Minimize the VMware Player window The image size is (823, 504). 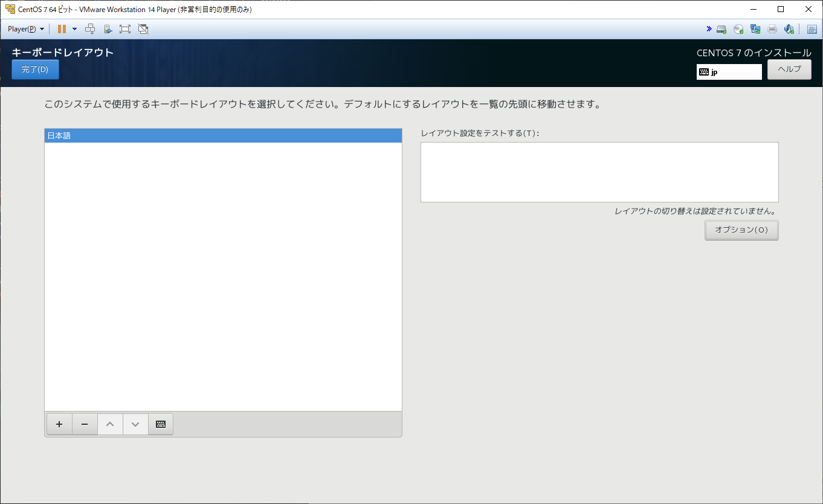point(753,9)
